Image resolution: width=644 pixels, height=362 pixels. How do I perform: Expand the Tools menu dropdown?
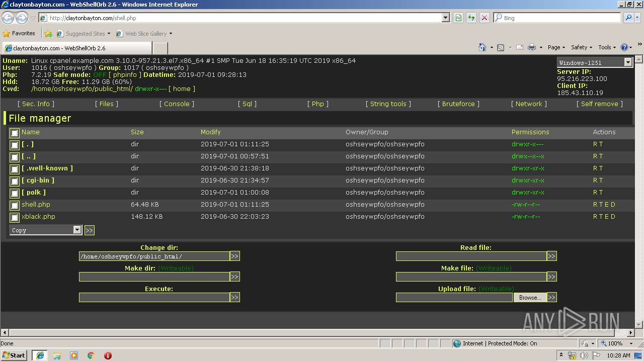coord(607,47)
